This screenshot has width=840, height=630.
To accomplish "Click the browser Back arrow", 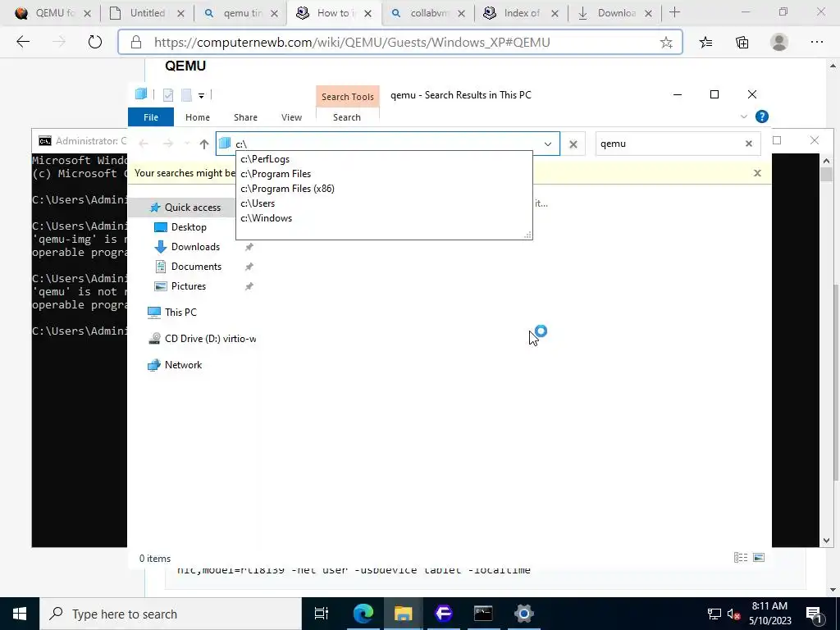I will pyautogui.click(x=23, y=42).
